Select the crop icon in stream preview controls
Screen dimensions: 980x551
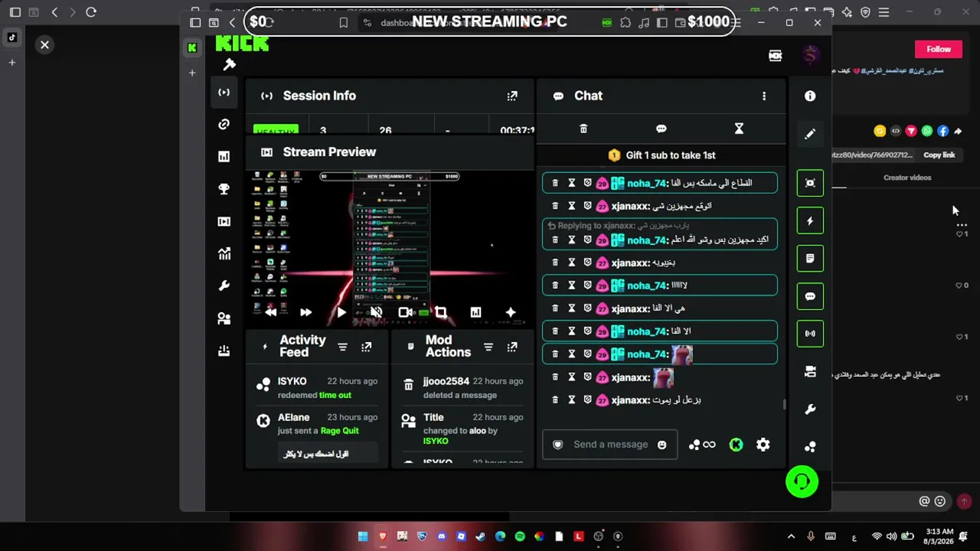[441, 312]
